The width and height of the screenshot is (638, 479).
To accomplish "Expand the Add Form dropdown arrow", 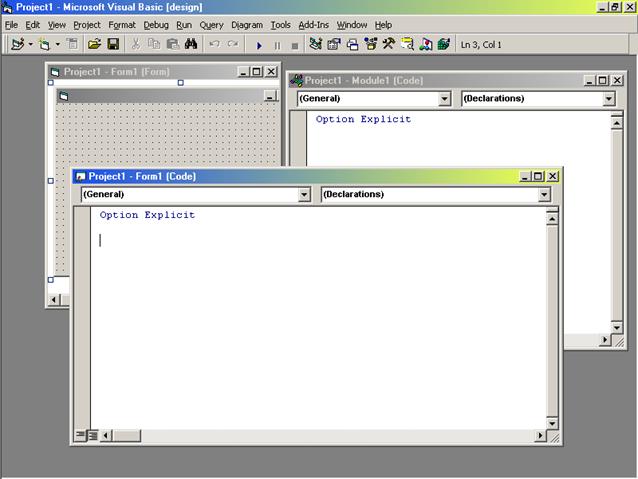I will tap(57, 44).
